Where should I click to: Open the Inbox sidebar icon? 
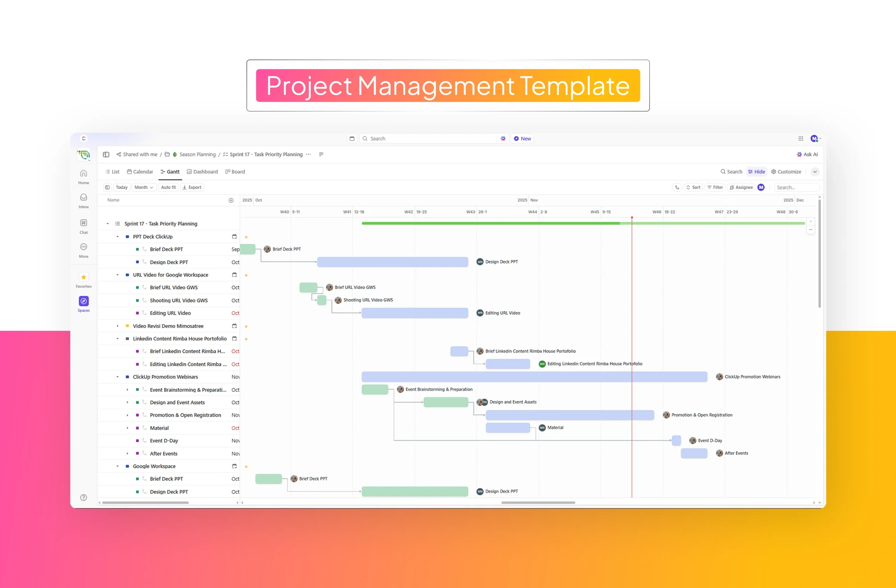coord(84,198)
